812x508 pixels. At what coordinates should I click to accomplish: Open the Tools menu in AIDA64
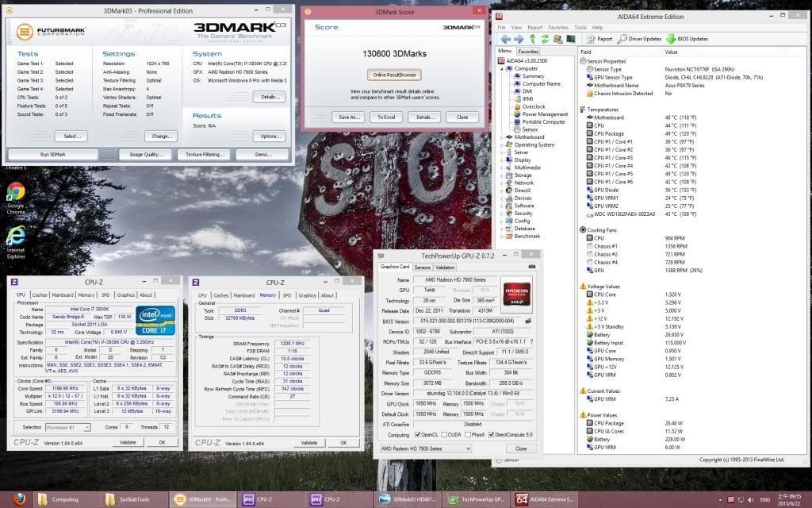[x=580, y=28]
